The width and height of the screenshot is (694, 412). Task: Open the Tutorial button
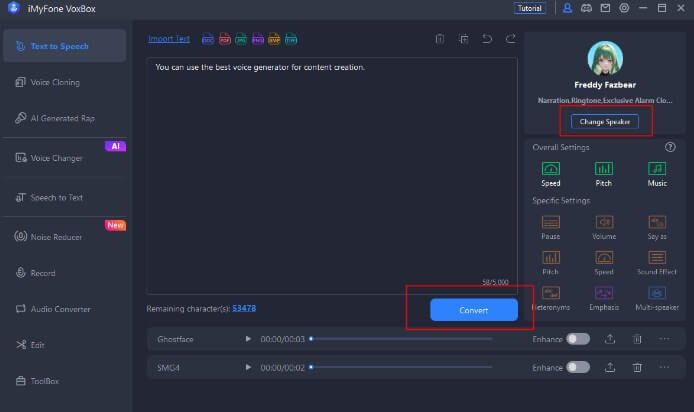[529, 8]
